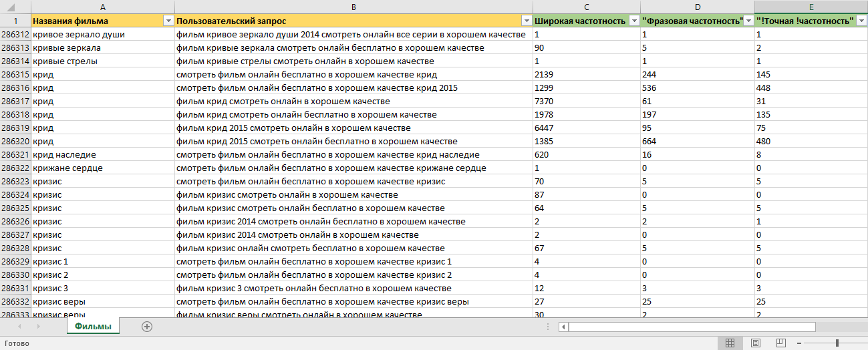Click previous sheet navigation arrow
This screenshot has width=868, height=350.
tap(19, 327)
